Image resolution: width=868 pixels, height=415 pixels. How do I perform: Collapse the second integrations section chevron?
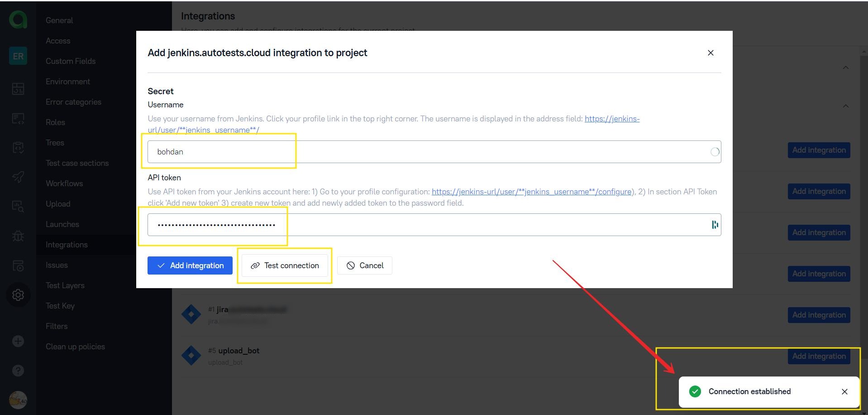(845, 106)
